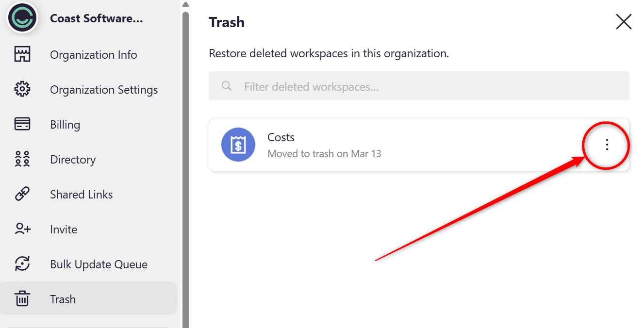Click the Shared Links chain icon
The height and width of the screenshot is (328, 644).
(x=22, y=195)
